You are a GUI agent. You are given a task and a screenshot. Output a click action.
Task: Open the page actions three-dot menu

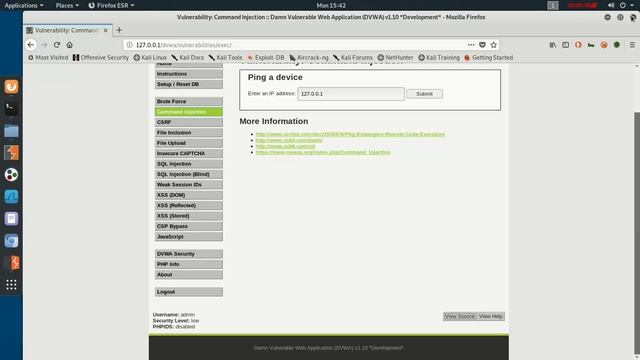471,45
